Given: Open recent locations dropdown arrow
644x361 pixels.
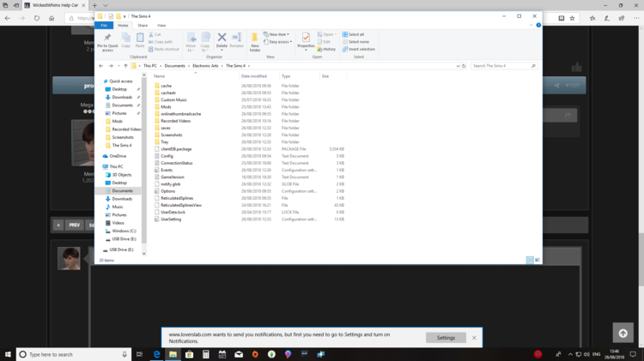Looking at the screenshot, I should pos(118,66).
